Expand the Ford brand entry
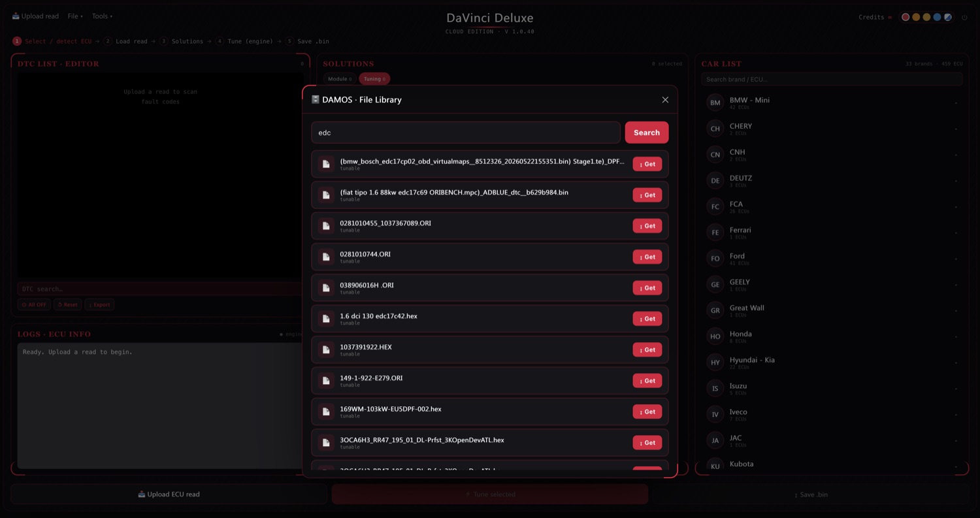 pyautogui.click(x=832, y=259)
